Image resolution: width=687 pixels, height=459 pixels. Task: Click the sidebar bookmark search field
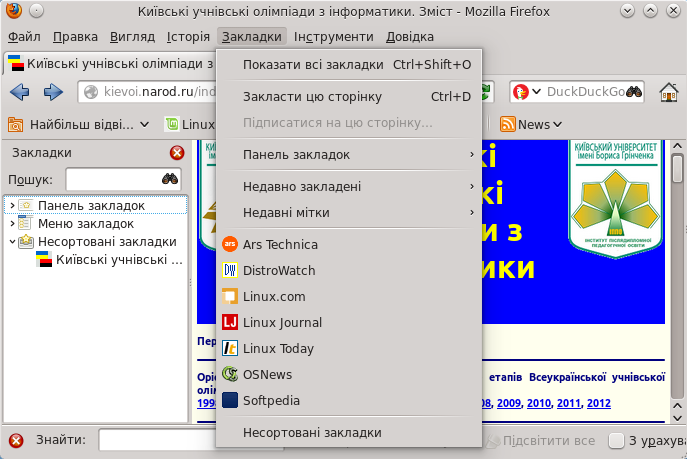112,179
